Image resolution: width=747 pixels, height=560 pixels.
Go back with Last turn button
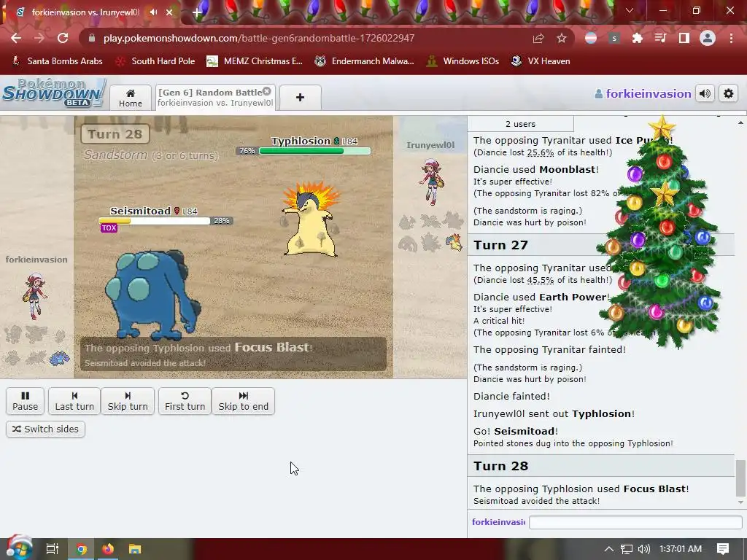click(74, 401)
